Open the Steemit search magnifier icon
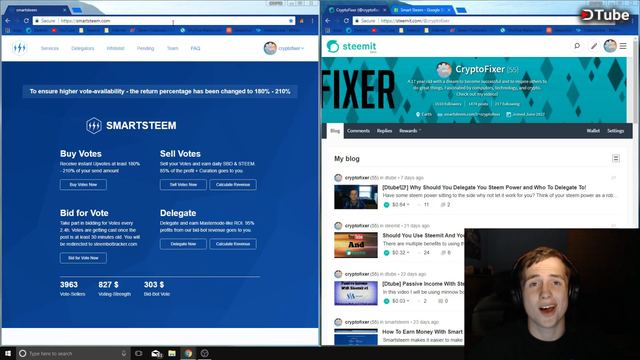640x360 pixels. 577,46
